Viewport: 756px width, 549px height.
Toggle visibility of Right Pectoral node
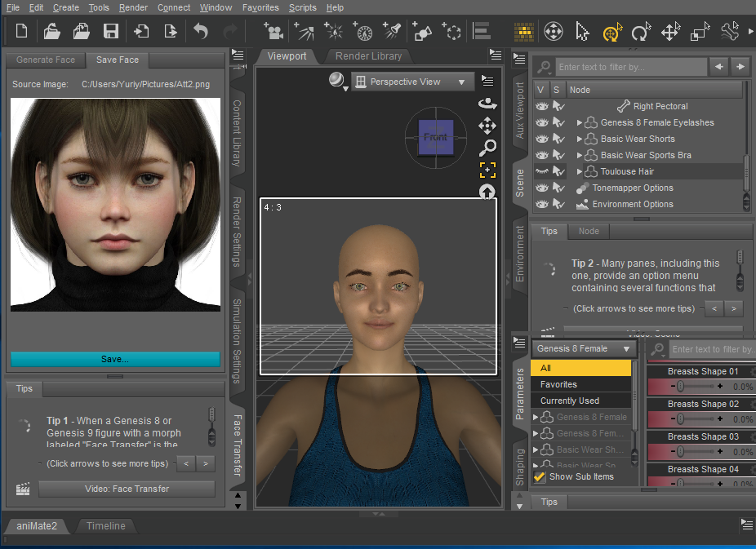pyautogui.click(x=542, y=106)
